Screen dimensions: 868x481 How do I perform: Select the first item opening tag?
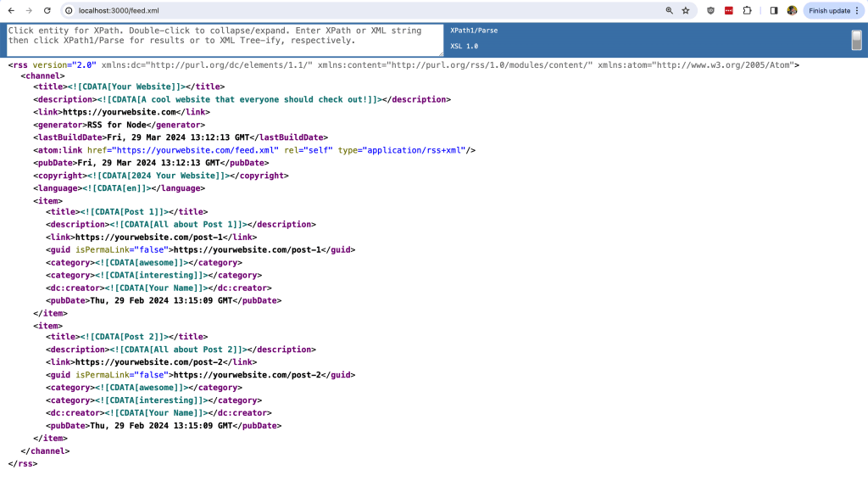(x=47, y=200)
